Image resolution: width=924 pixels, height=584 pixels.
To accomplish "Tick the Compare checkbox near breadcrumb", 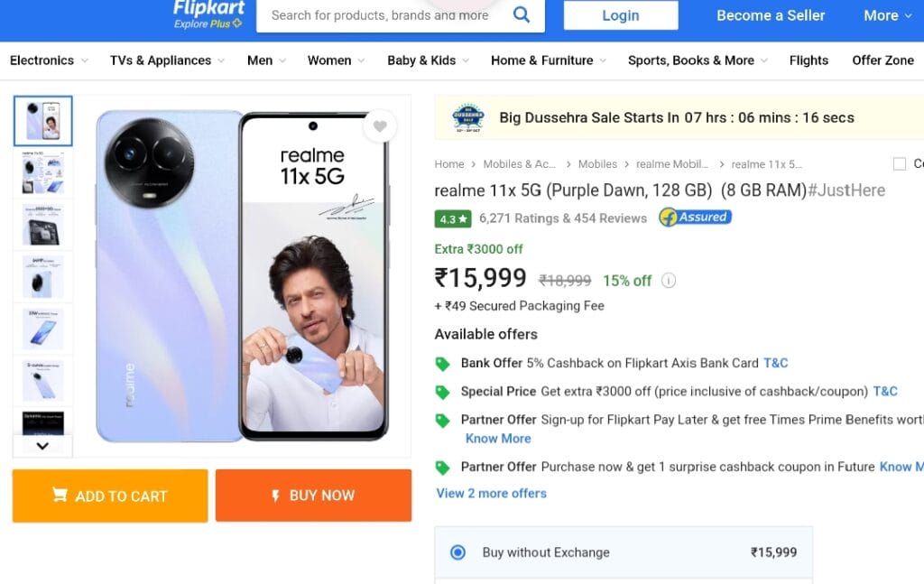I will click(900, 163).
